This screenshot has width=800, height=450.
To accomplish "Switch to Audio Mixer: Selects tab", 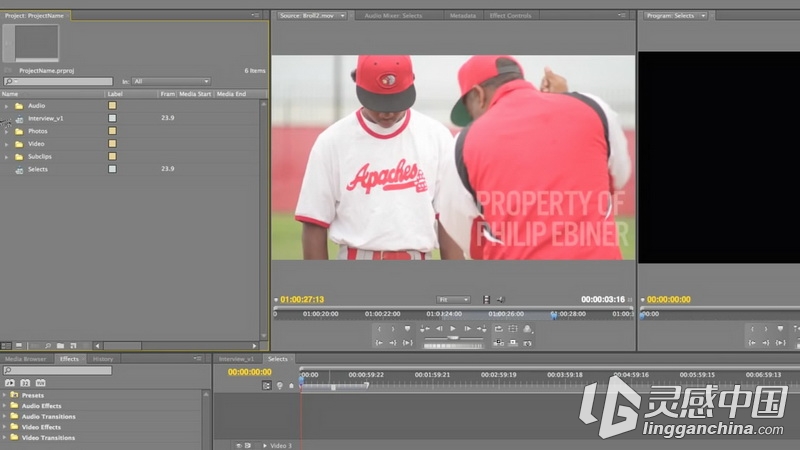I will [x=393, y=16].
